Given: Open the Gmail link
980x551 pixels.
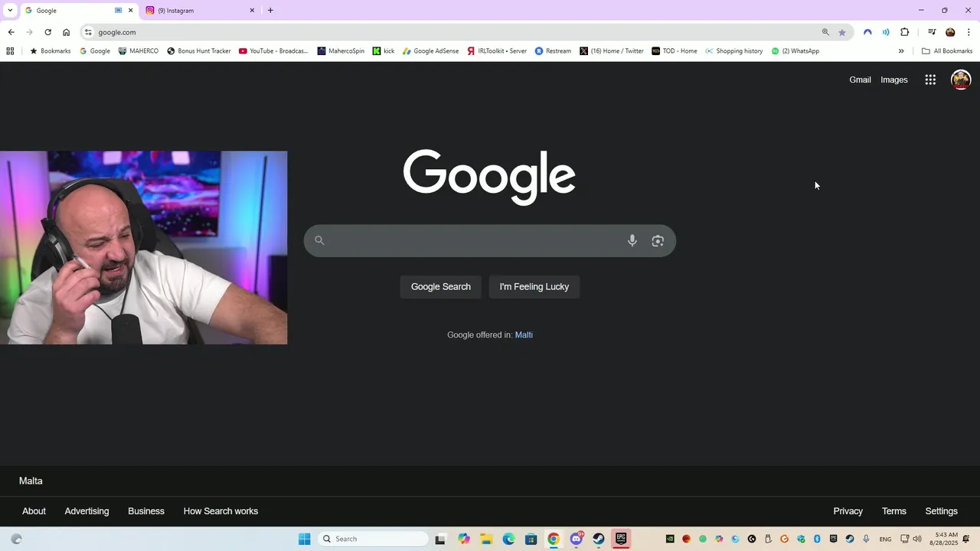Looking at the screenshot, I should click(860, 80).
